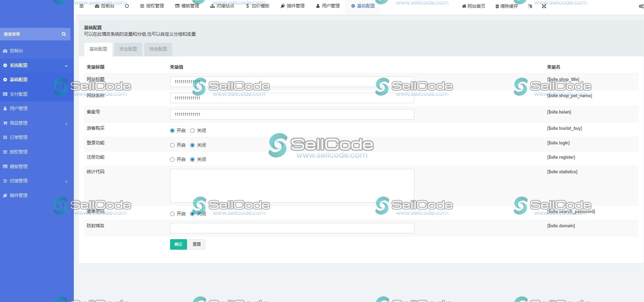Focus the 统计代码 text area
This screenshot has height=302, width=644.
292,186
